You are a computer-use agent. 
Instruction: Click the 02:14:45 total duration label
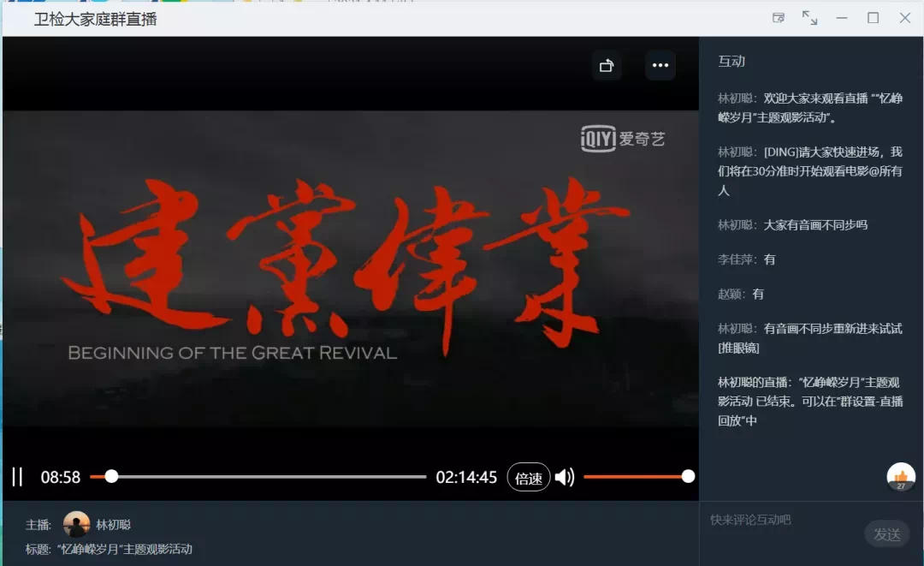point(466,477)
